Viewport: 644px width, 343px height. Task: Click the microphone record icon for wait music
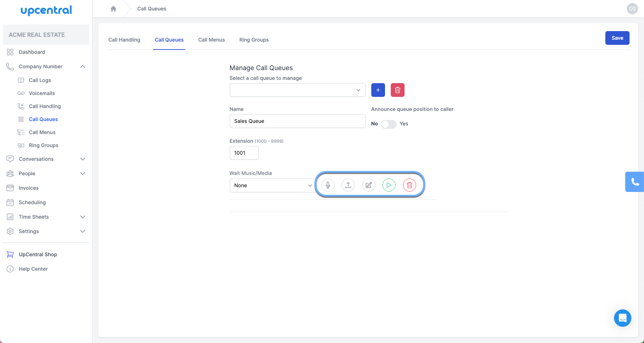328,185
